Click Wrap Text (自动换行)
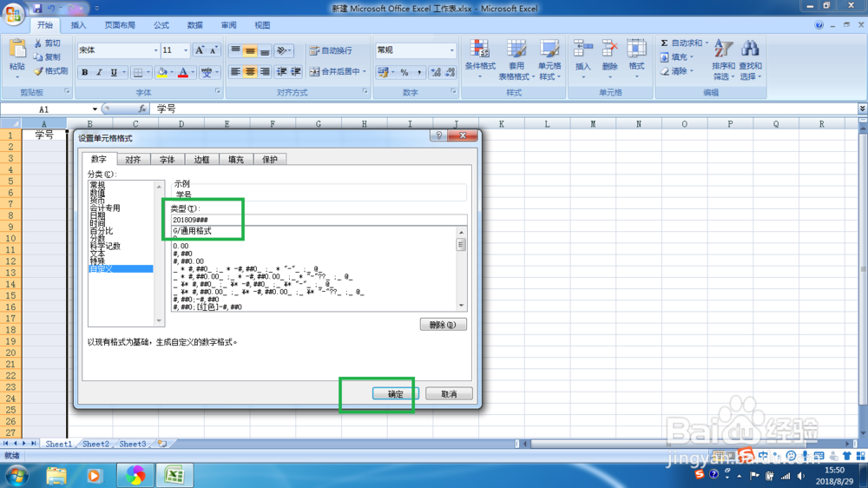868x488 pixels. coord(331,50)
